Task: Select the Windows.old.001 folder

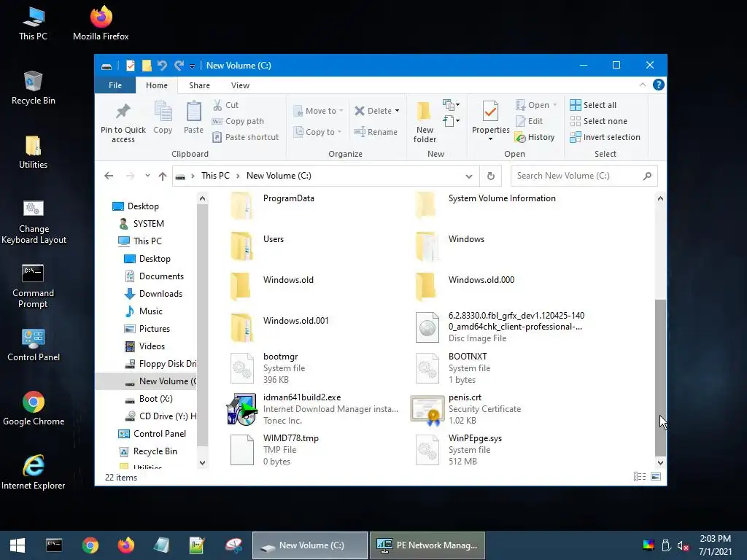Action: coord(281,327)
